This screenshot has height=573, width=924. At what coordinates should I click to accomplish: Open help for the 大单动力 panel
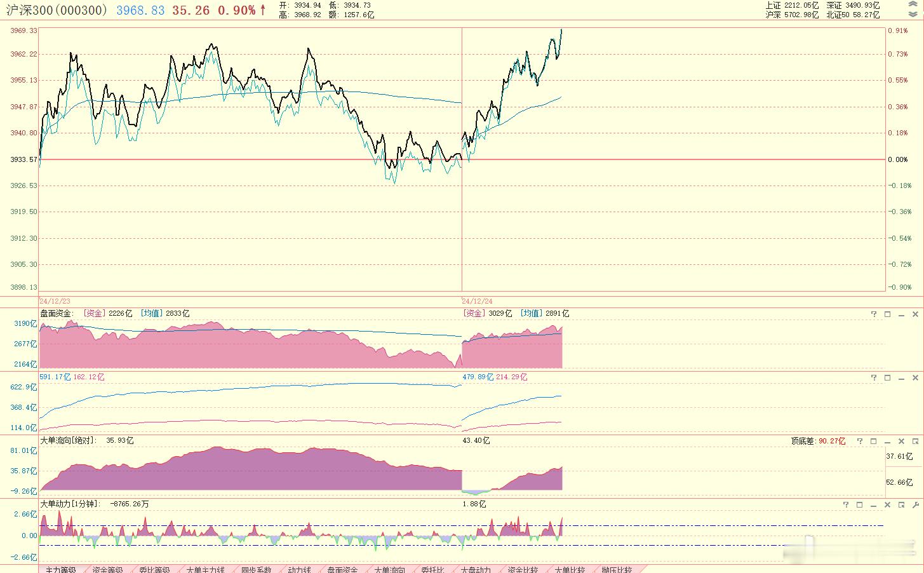click(847, 504)
